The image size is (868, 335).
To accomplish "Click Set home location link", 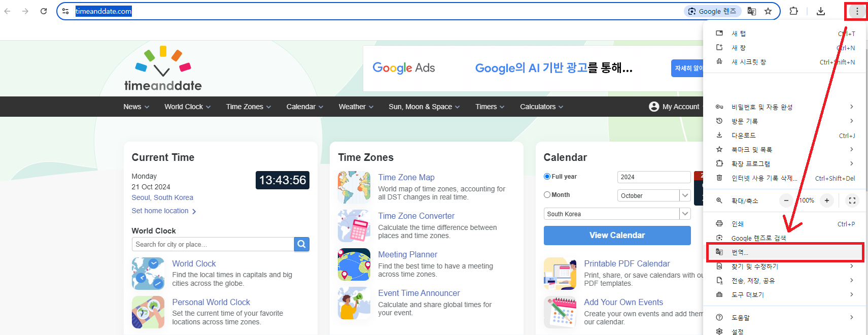I will click(x=164, y=211).
